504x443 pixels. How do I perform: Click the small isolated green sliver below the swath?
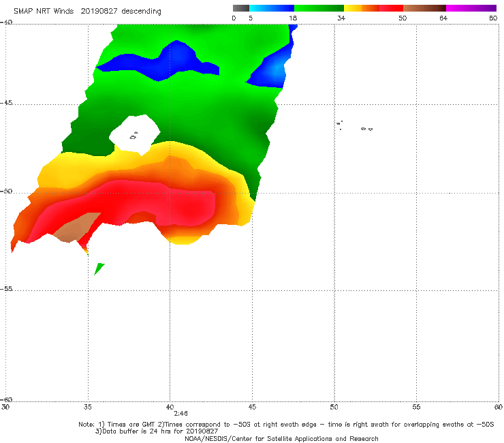(x=99, y=269)
